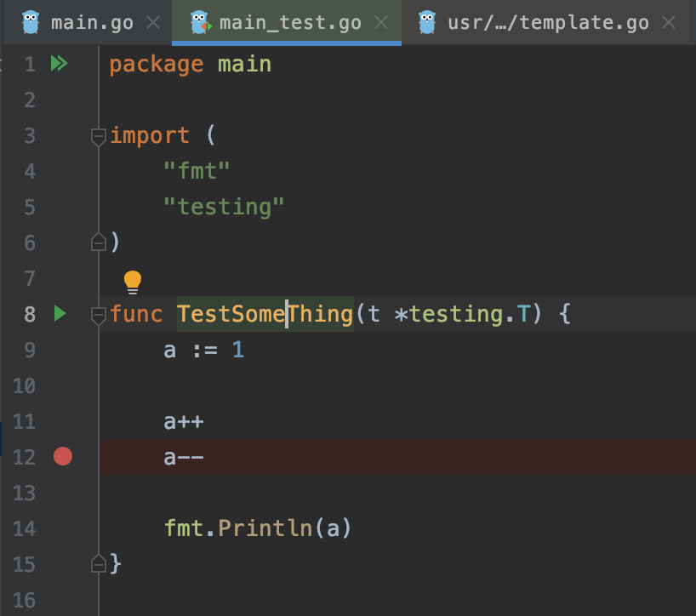The height and width of the screenshot is (616, 696).
Task: Click the function closing brace fold marker
Action: pos(99,563)
